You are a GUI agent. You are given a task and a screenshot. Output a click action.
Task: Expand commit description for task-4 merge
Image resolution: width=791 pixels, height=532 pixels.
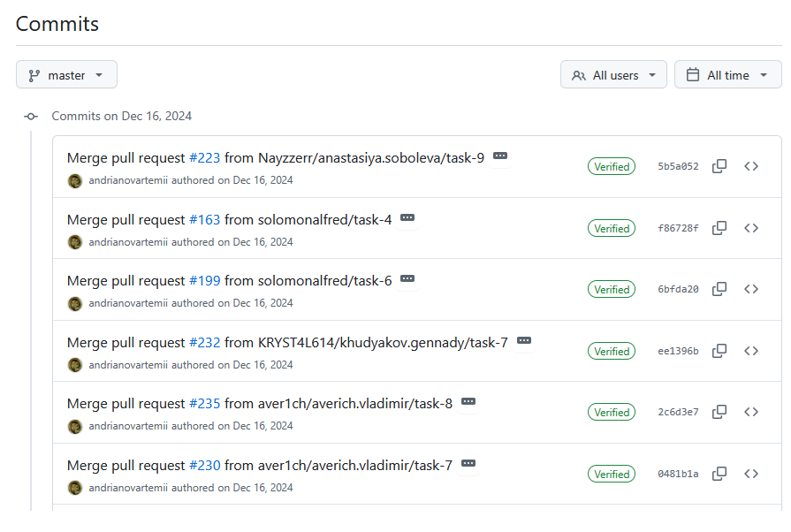coord(407,217)
